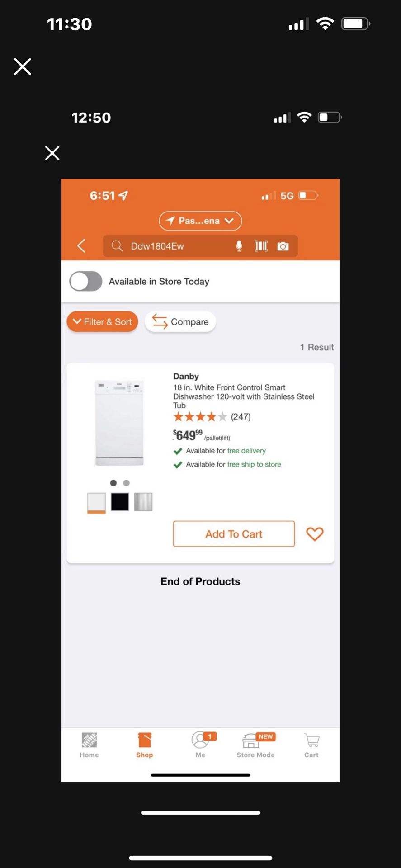Open the Cart tab icon
Viewport: 401px width, 868px height.
click(x=311, y=745)
